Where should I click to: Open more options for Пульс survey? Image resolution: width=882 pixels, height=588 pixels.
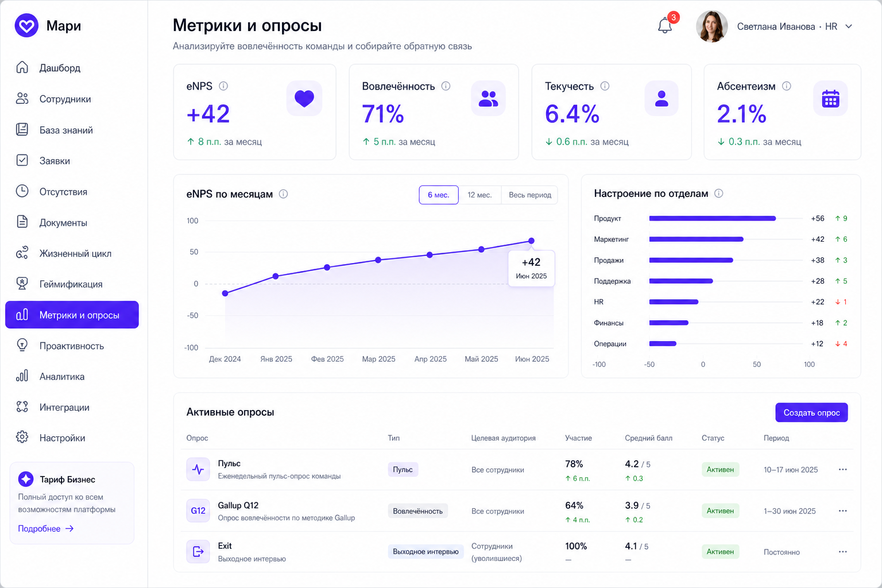pos(842,470)
